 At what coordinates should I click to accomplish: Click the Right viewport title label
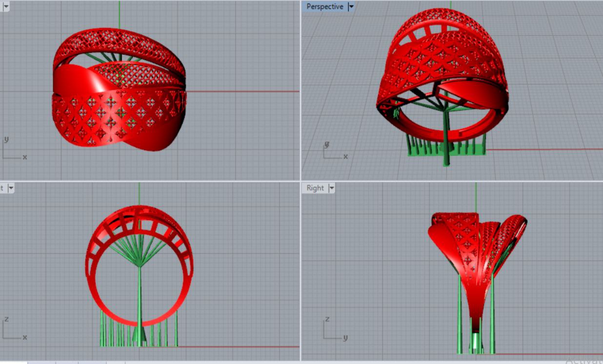pyautogui.click(x=315, y=188)
